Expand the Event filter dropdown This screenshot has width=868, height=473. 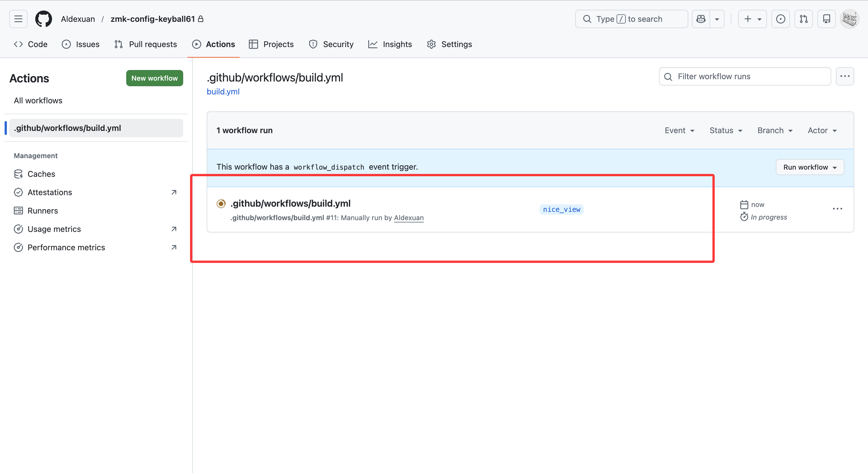pos(679,130)
